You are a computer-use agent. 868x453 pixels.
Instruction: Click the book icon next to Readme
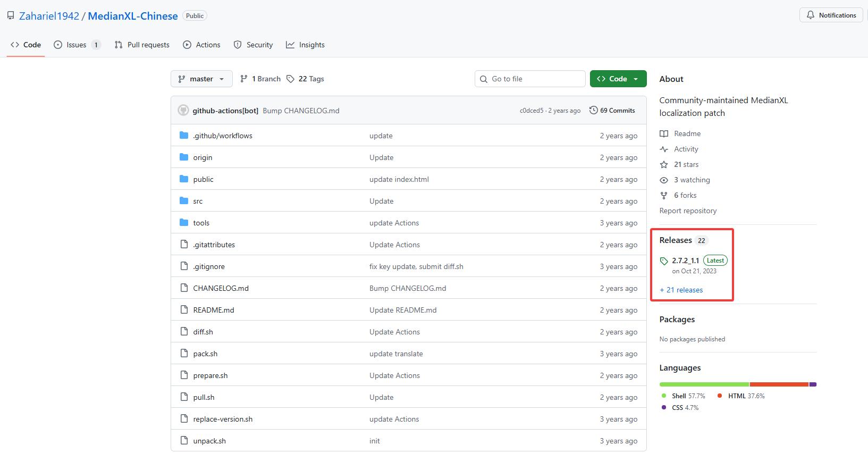coord(664,133)
